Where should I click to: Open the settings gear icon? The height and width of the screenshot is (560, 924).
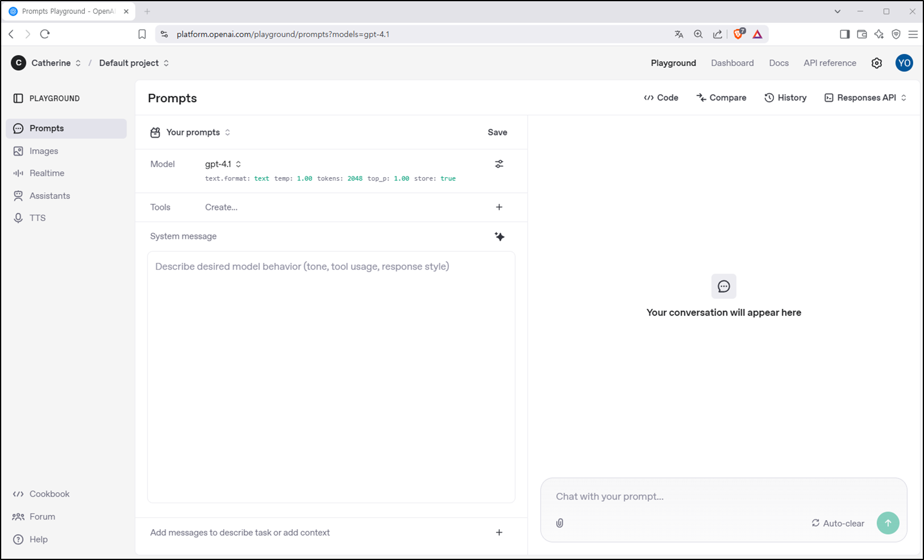[877, 63]
